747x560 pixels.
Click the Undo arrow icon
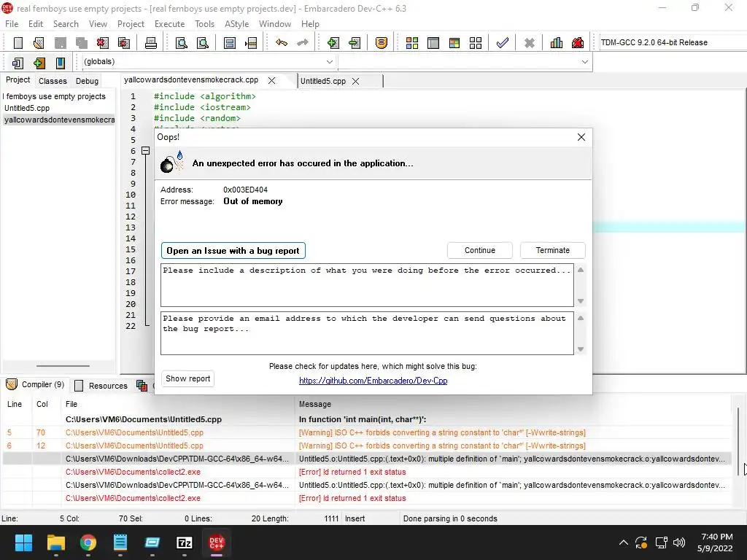[x=282, y=43]
